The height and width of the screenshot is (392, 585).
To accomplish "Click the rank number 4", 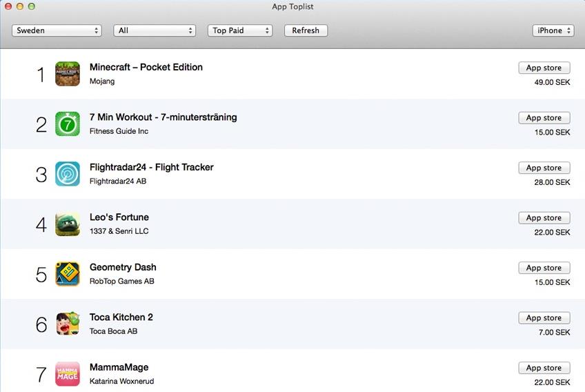I will [x=41, y=225].
